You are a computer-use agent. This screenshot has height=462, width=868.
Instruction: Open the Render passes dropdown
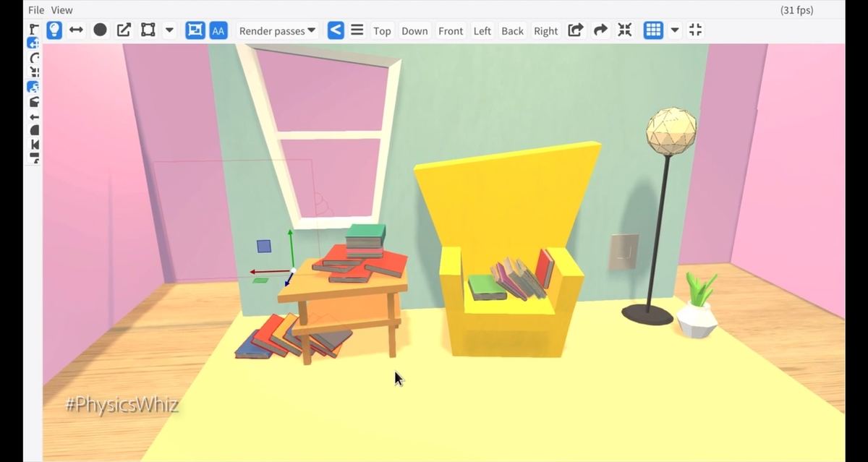(277, 30)
